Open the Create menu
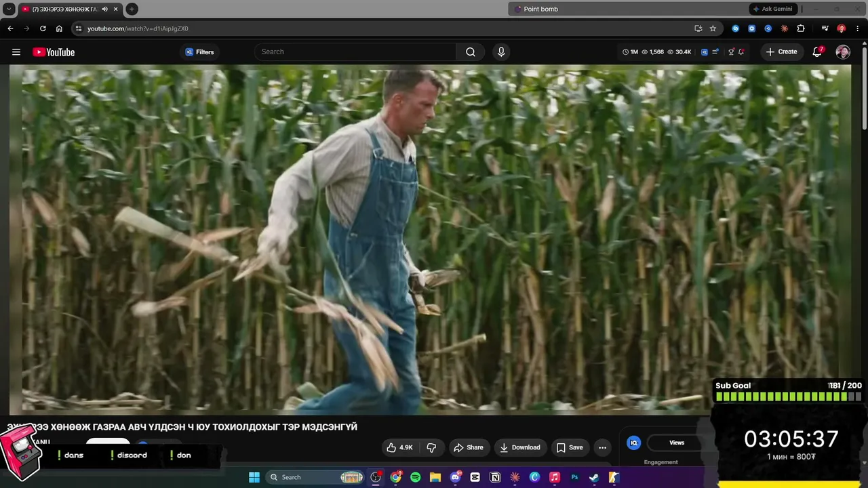The width and height of the screenshot is (868, 488). click(781, 52)
